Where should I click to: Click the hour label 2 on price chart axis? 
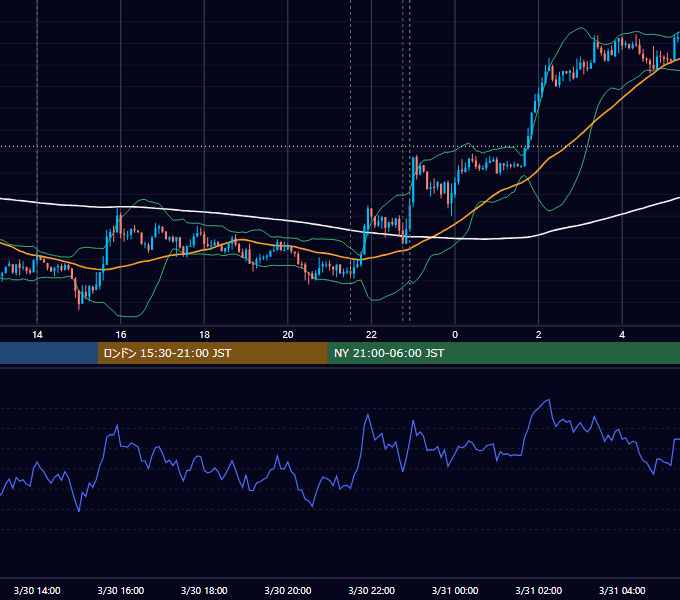(538, 335)
